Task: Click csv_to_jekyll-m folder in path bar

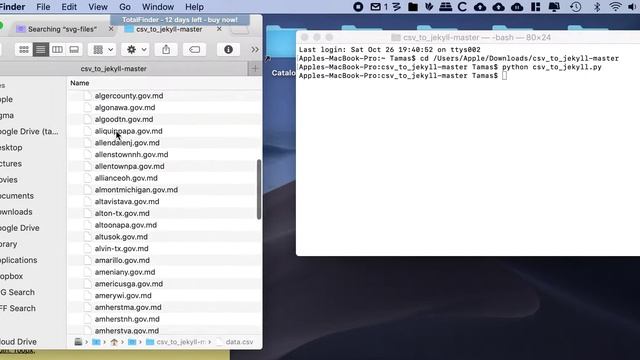Action: click(176, 342)
